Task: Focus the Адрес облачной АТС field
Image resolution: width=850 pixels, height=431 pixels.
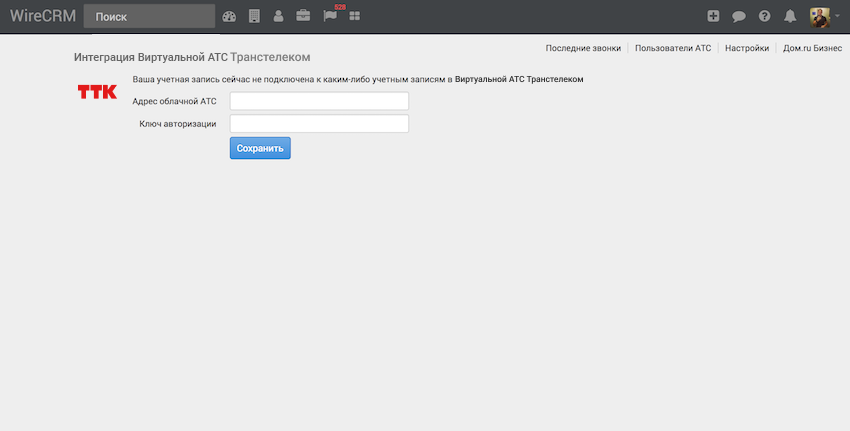Action: coord(319,101)
